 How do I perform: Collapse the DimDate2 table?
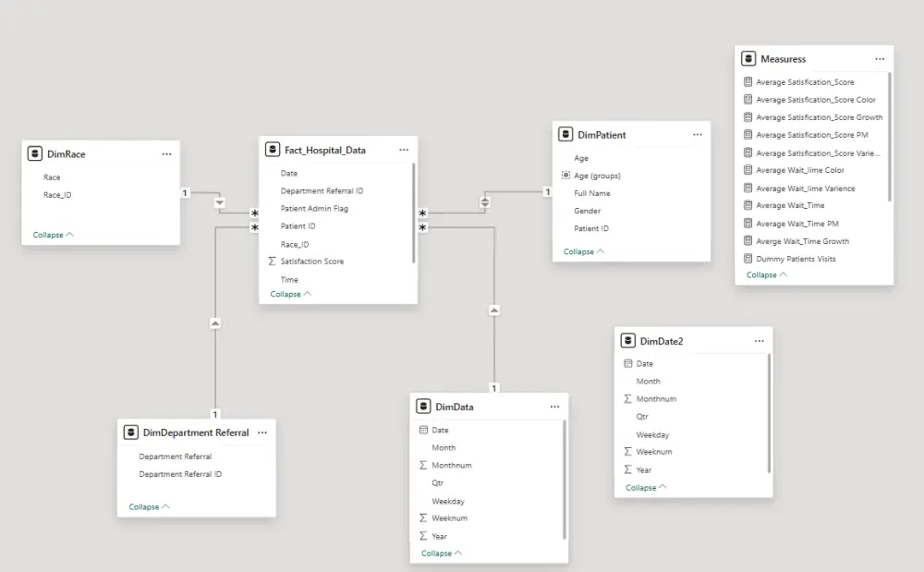(x=644, y=487)
